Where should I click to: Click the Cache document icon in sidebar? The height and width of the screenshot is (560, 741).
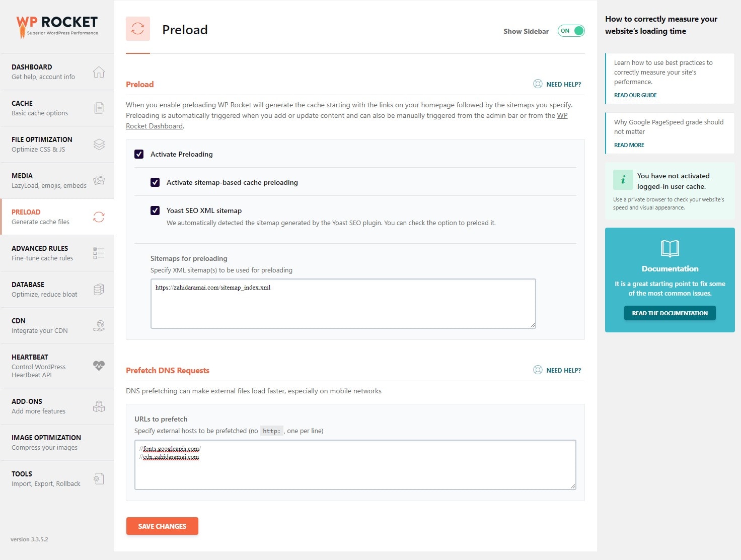coord(99,108)
